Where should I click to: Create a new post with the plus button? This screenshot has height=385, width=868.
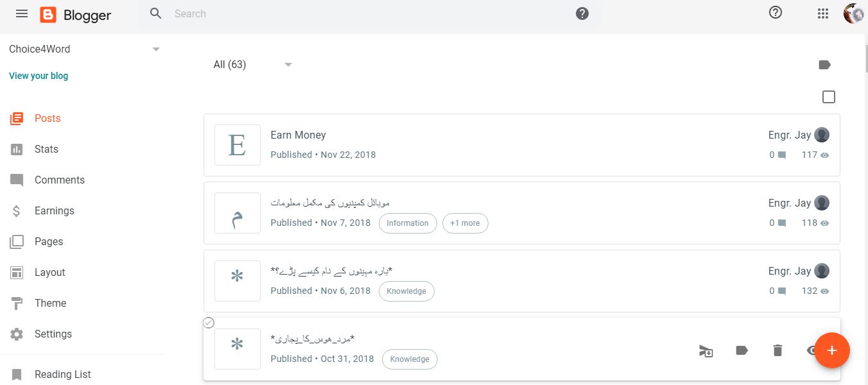(x=832, y=350)
